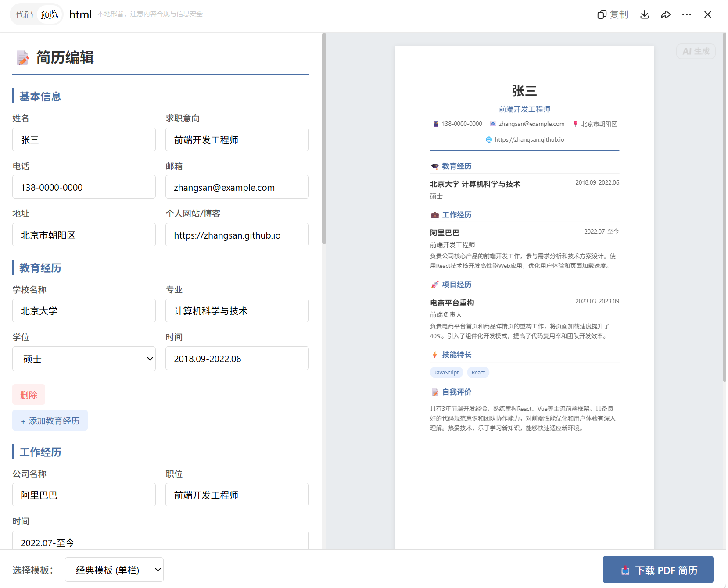728x588 pixels.
Task: Click the PDF icon on download button
Action: (x=625, y=570)
